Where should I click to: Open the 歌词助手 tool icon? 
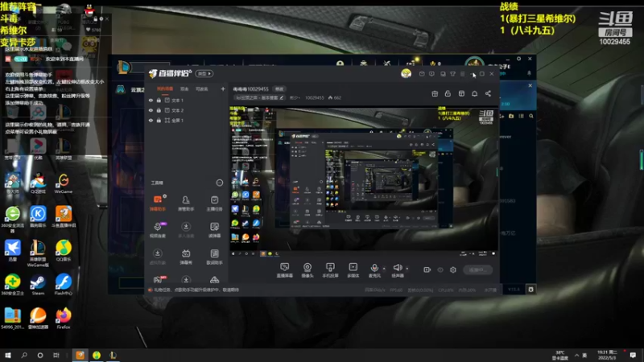(214, 257)
